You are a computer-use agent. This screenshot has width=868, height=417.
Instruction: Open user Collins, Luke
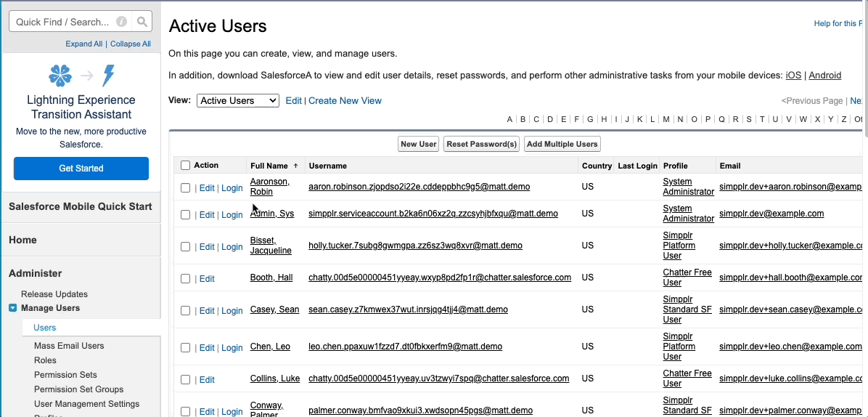point(275,378)
